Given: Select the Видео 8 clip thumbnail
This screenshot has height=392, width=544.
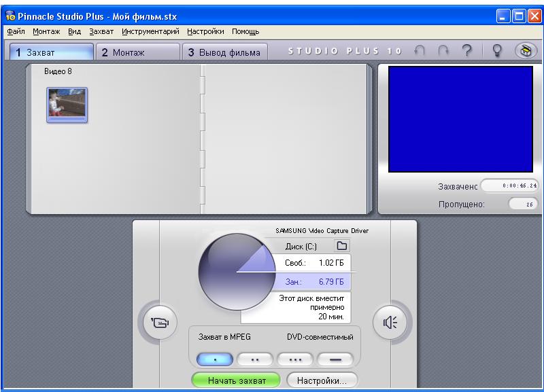Looking at the screenshot, I should (x=67, y=105).
